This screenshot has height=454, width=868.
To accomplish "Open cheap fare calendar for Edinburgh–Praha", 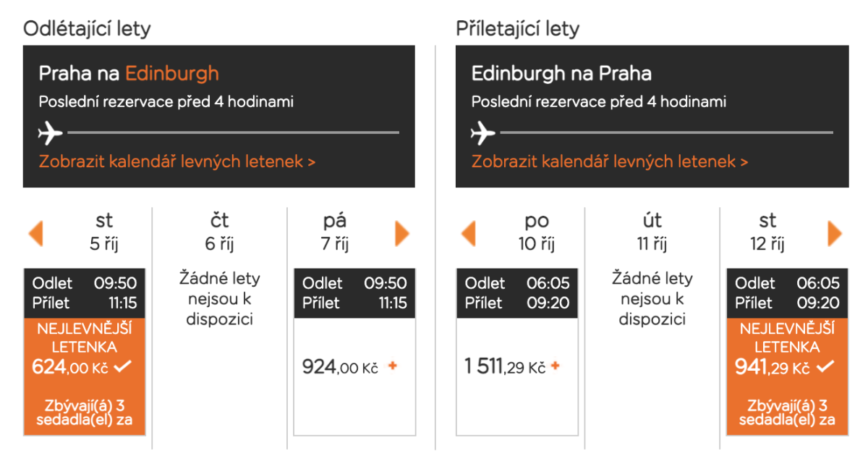I will coord(610,161).
